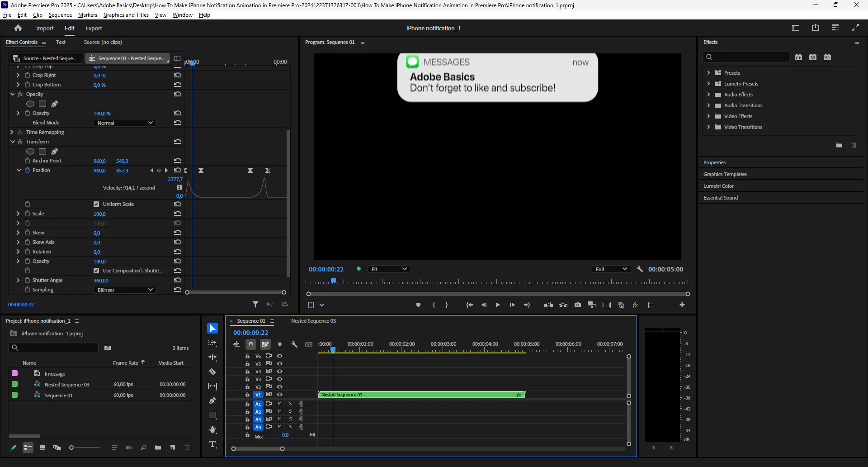Select the Pen tool in the timeline toolbar

[212, 400]
